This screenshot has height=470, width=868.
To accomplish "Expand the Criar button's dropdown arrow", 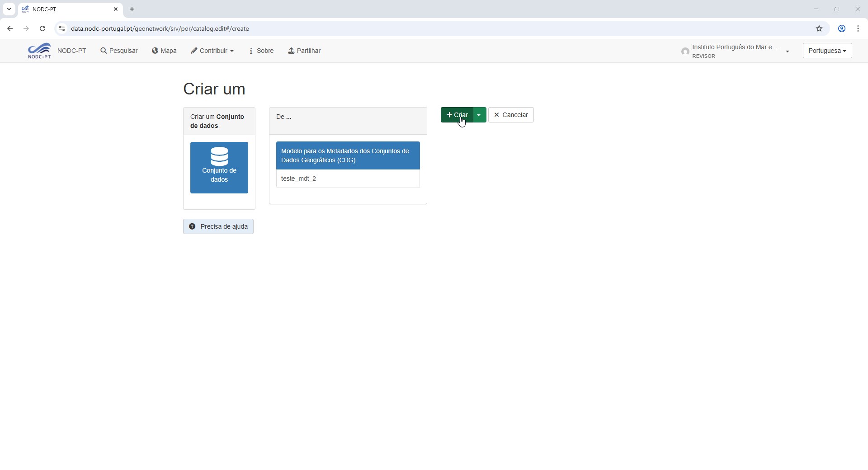I will (x=479, y=115).
